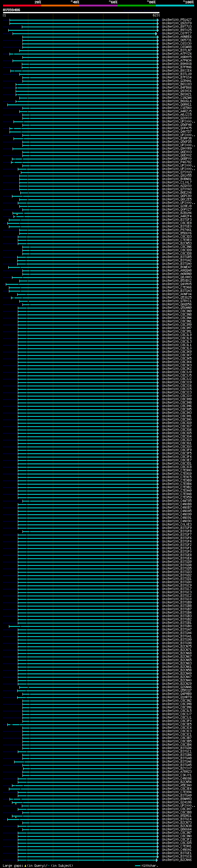This screenshot has width=197, height=868.
Task: Click the UniRef100_B2CN38 hit label
Action: point(176,826)
